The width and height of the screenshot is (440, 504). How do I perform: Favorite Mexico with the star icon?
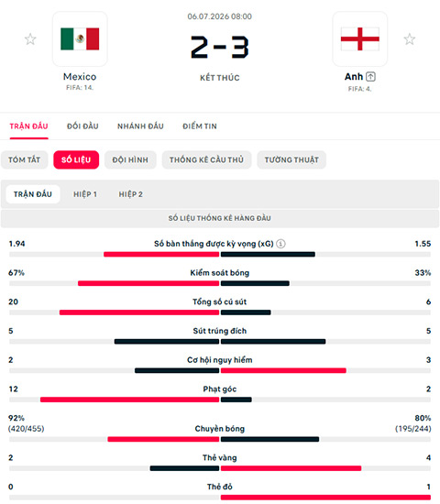[x=30, y=39]
